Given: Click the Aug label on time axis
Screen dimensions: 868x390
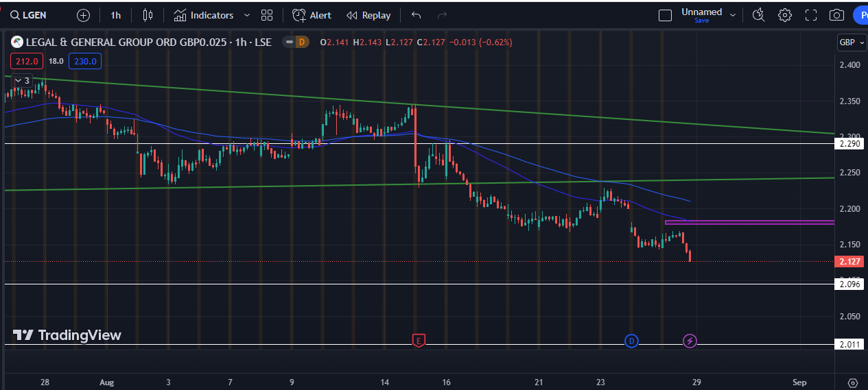Looking at the screenshot, I should coord(106,382).
